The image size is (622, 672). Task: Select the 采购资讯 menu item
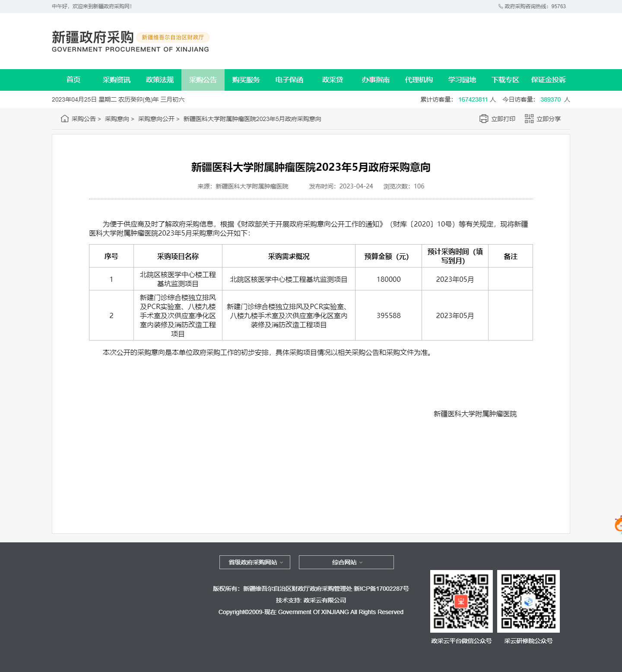[117, 80]
